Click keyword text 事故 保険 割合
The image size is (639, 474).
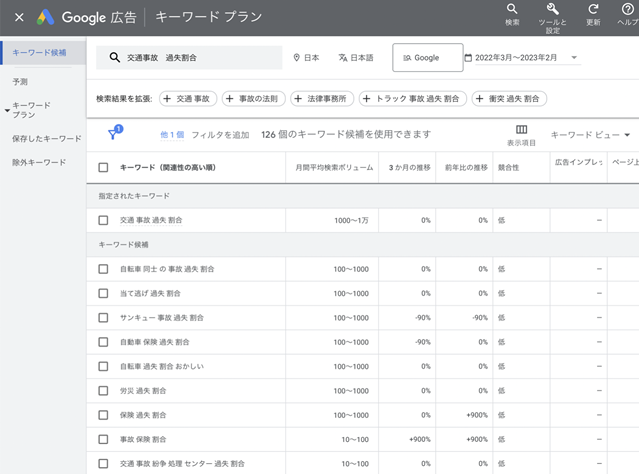click(143, 439)
